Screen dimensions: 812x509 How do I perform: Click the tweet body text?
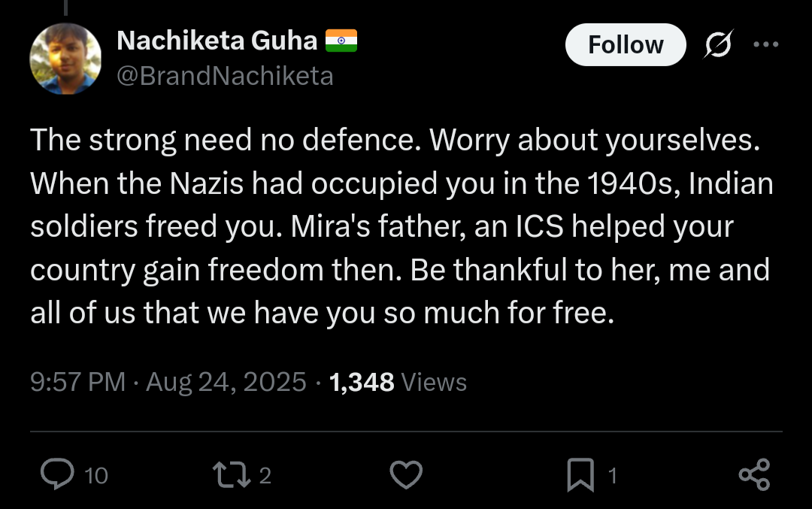click(398, 226)
